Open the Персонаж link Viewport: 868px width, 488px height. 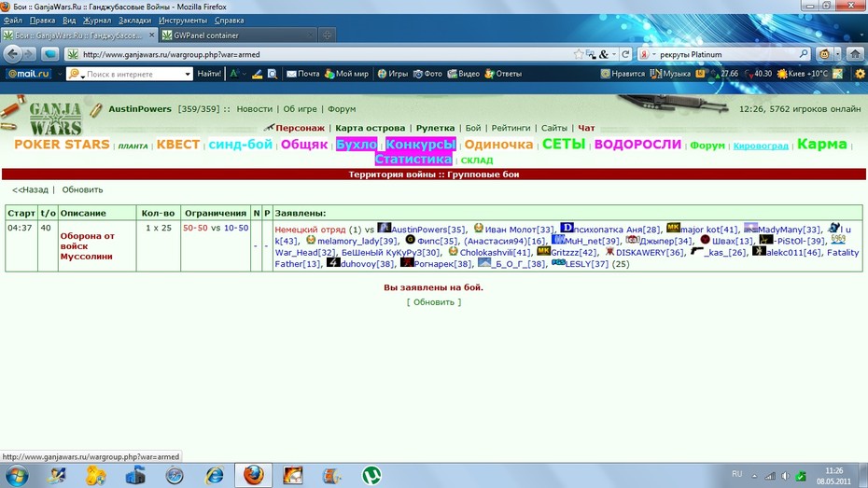click(300, 128)
